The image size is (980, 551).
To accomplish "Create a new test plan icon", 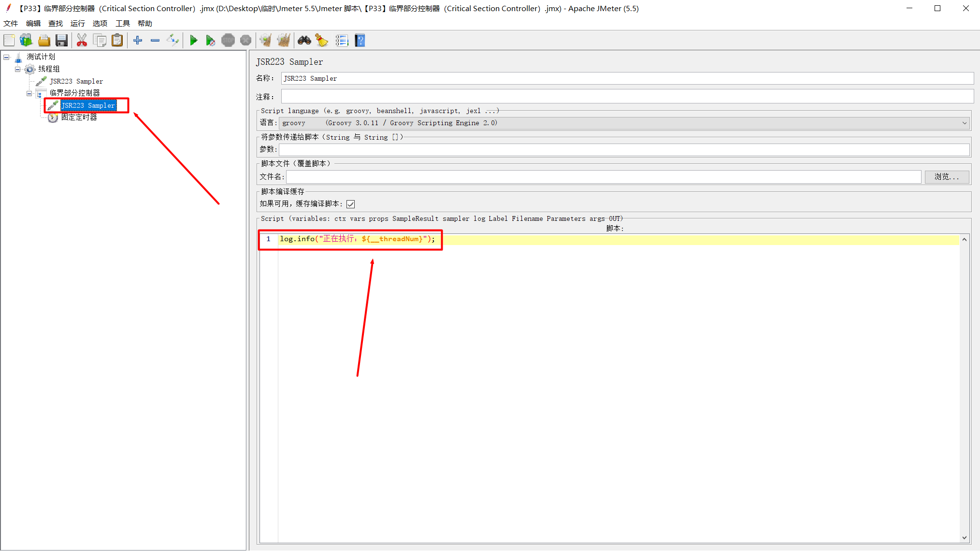I will 9,40.
